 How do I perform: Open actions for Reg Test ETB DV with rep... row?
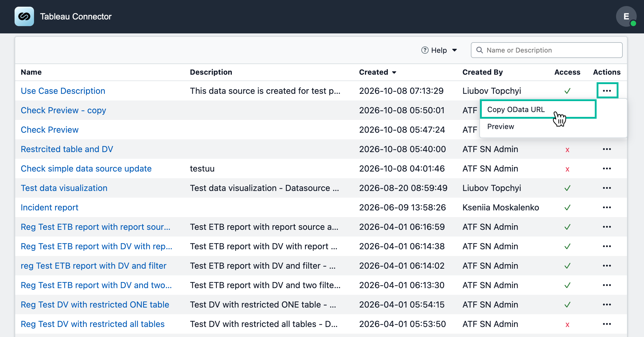pos(607,246)
